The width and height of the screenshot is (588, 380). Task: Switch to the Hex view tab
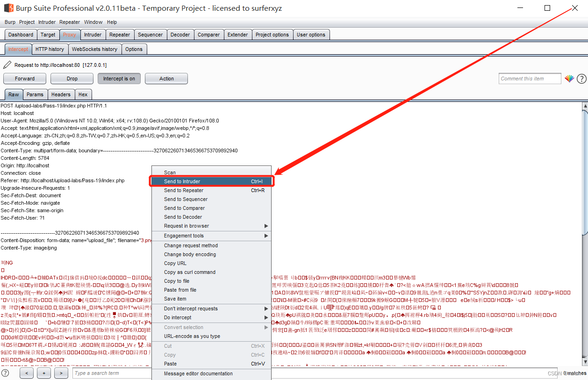[83, 94]
